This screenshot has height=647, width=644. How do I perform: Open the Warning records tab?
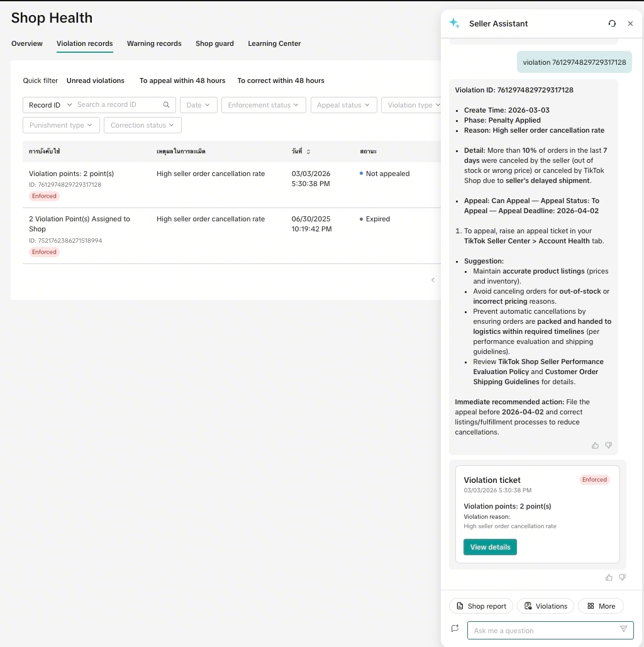pyautogui.click(x=154, y=44)
